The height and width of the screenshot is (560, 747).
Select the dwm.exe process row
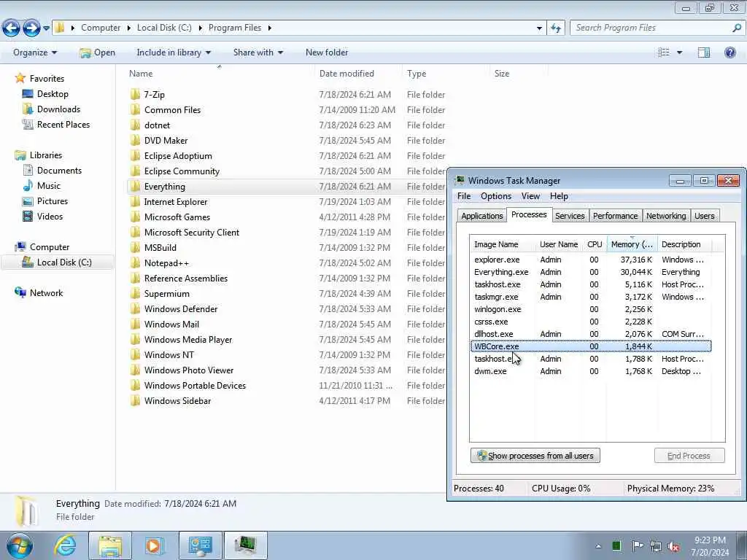coord(591,371)
